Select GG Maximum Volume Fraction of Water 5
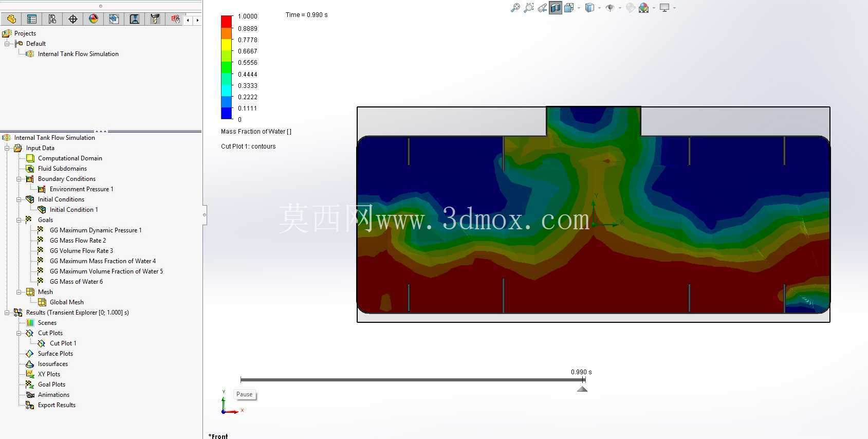Screen dimensions: 868x439 click(106, 271)
